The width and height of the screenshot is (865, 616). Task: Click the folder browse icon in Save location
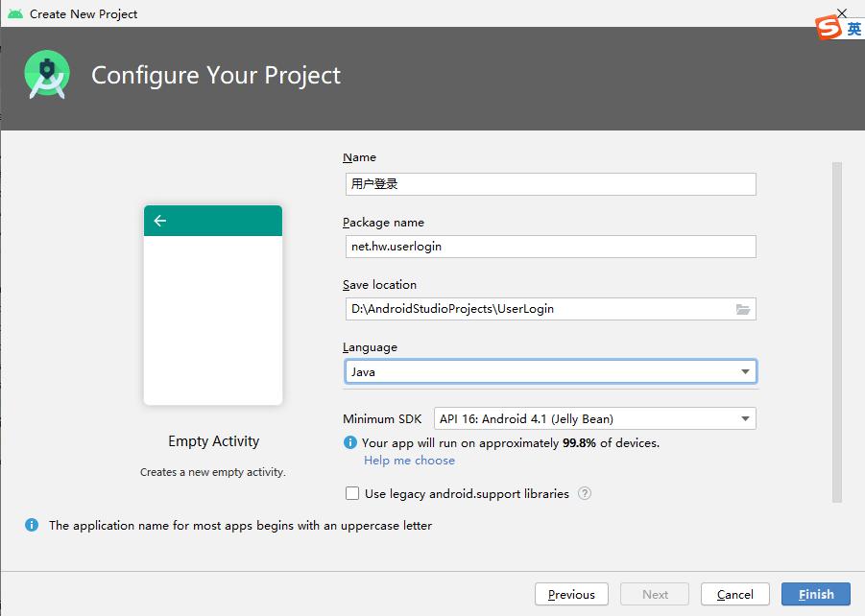[x=742, y=309]
